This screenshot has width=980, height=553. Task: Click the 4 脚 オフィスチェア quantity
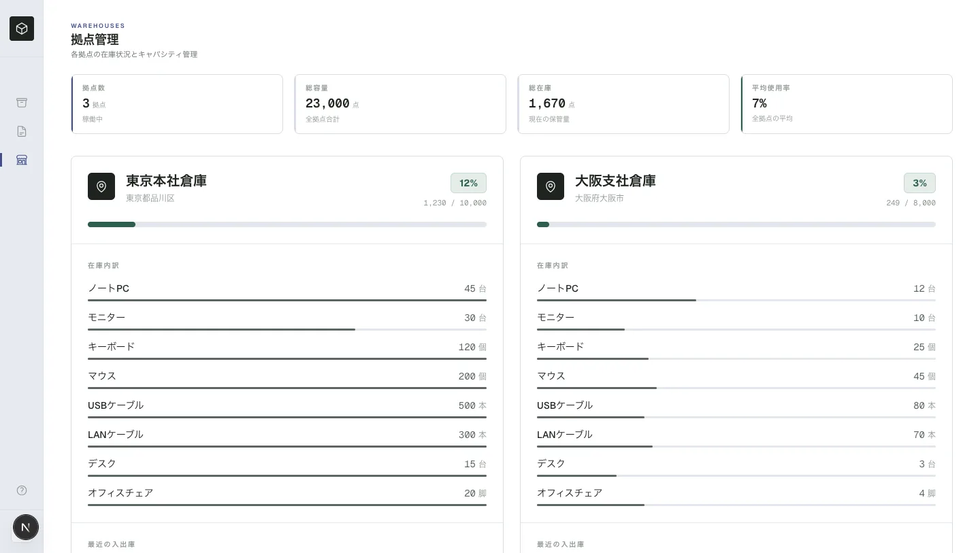tap(927, 493)
